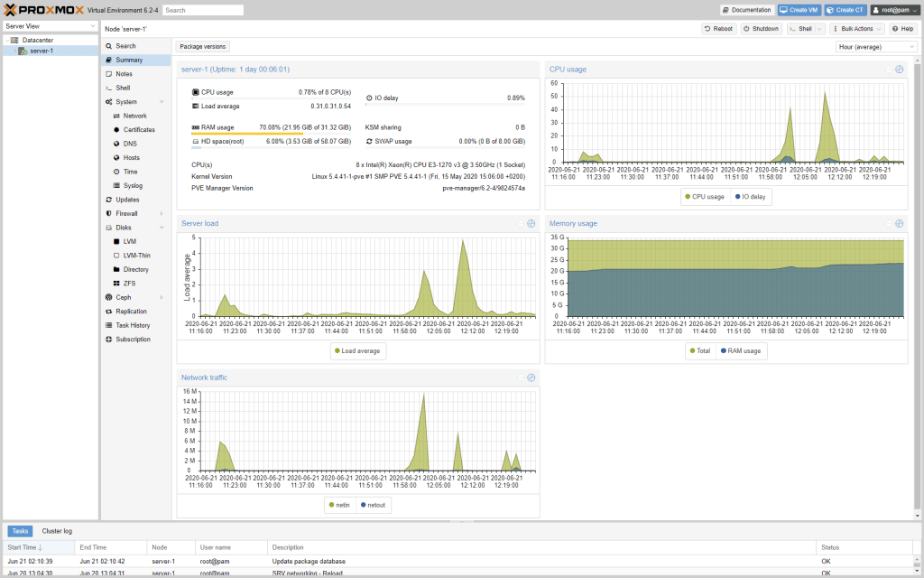Switch to the Cluster log tab
This screenshot has width=924, height=578.
click(x=57, y=531)
